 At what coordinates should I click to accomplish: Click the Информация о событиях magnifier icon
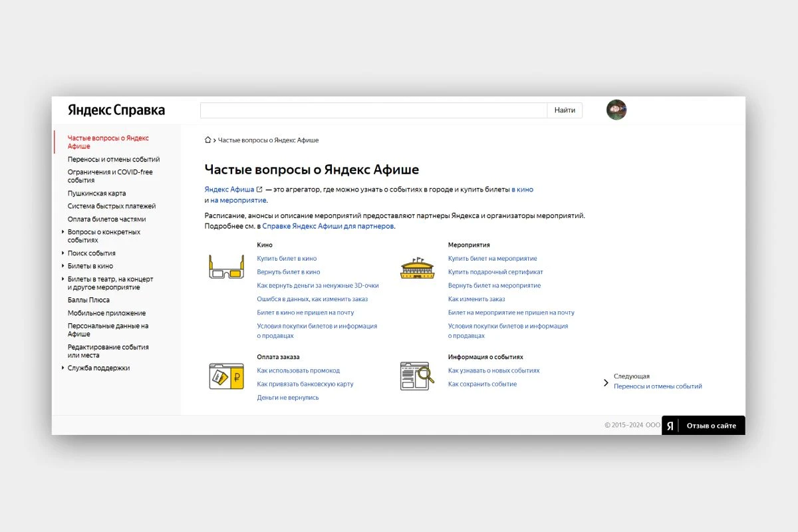tap(417, 376)
